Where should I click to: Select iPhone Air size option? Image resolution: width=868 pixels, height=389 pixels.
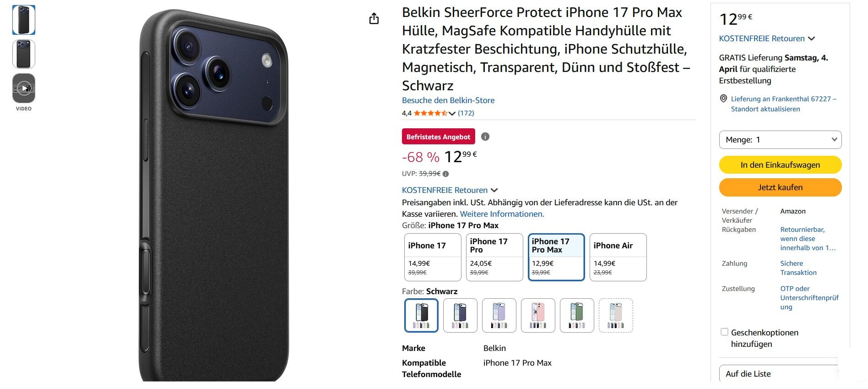tap(618, 257)
